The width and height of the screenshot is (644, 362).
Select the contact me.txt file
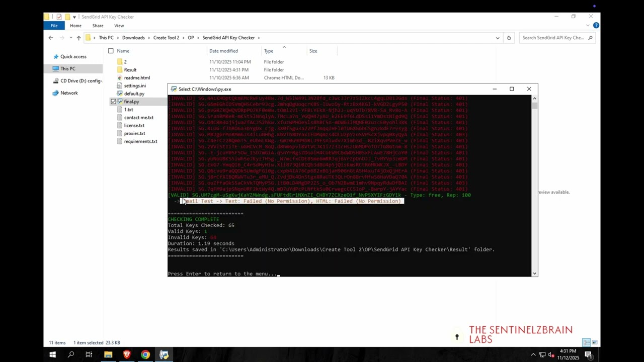coord(139,118)
